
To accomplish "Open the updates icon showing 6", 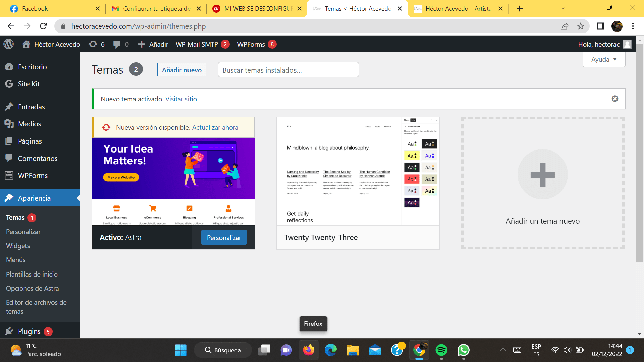I will click(x=97, y=44).
